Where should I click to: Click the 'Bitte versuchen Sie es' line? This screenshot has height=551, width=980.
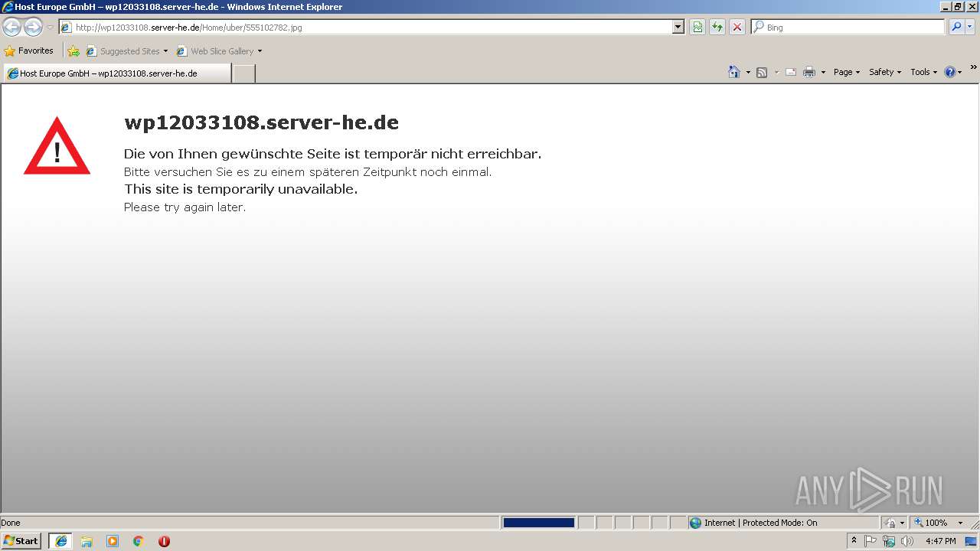pyautogui.click(x=308, y=172)
